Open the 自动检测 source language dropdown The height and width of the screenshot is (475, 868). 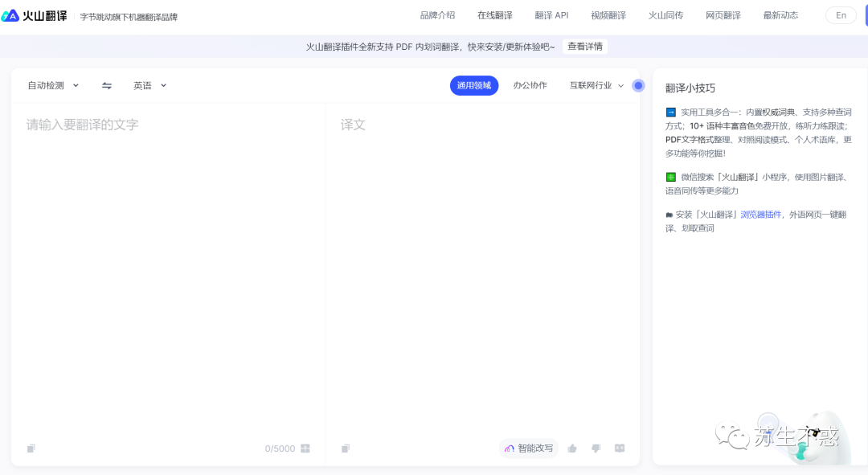click(x=53, y=86)
